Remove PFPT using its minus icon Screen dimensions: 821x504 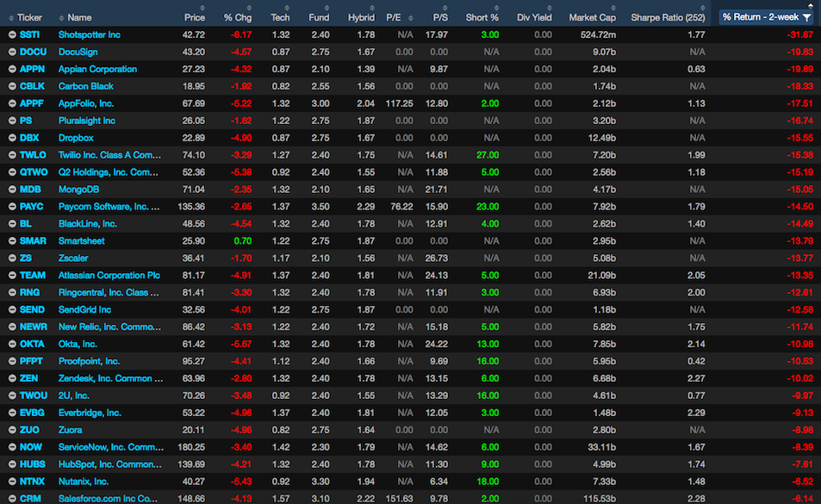pos(12,361)
